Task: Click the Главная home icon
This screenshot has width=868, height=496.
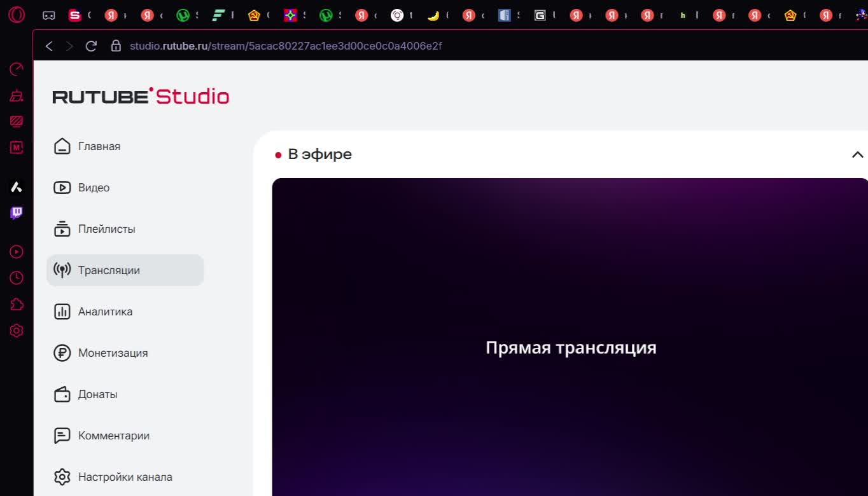Action: coord(62,146)
